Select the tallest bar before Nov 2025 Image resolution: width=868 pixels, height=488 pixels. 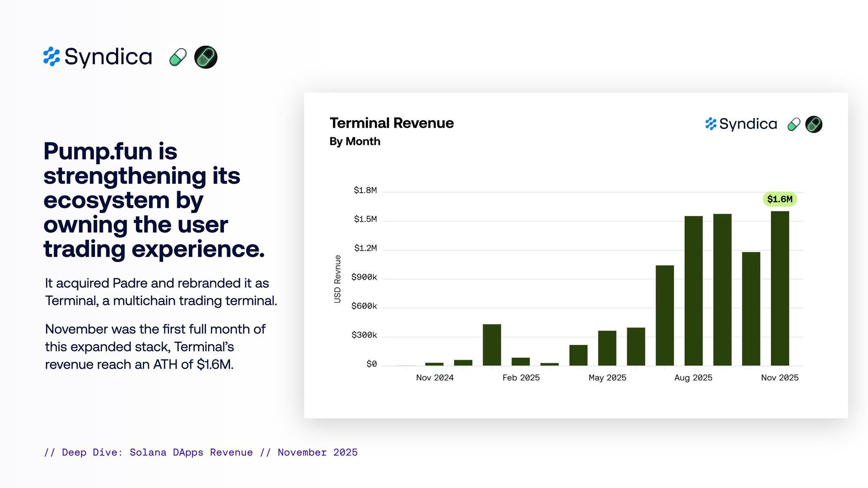click(722, 290)
